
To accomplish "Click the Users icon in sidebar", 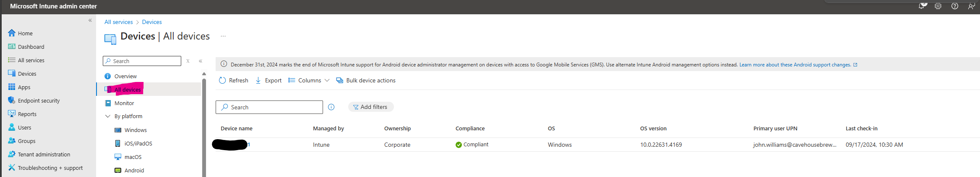I will (x=12, y=127).
